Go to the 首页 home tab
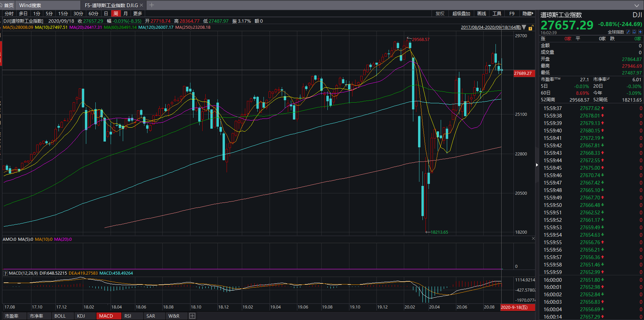This screenshot has width=644, height=320. [7, 5]
